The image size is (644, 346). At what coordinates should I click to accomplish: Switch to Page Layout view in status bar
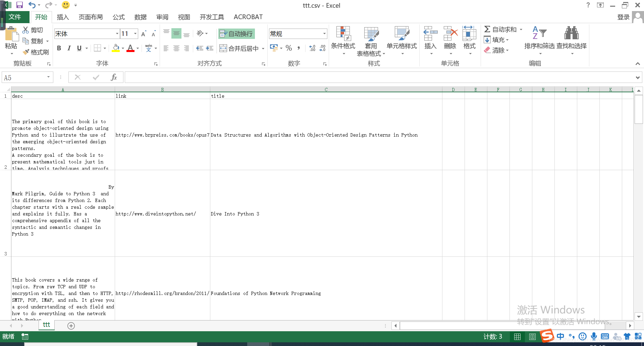point(532,337)
